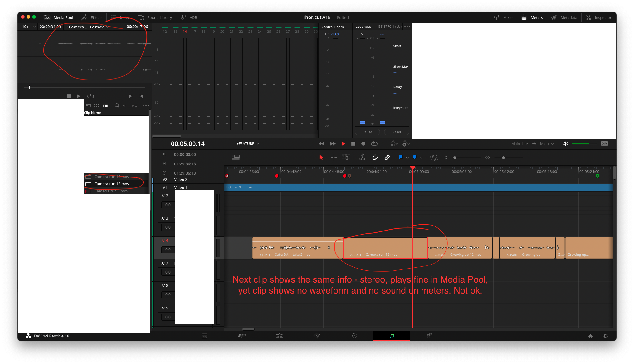
Task: Select the Trim tool icon
Action: coord(346,157)
